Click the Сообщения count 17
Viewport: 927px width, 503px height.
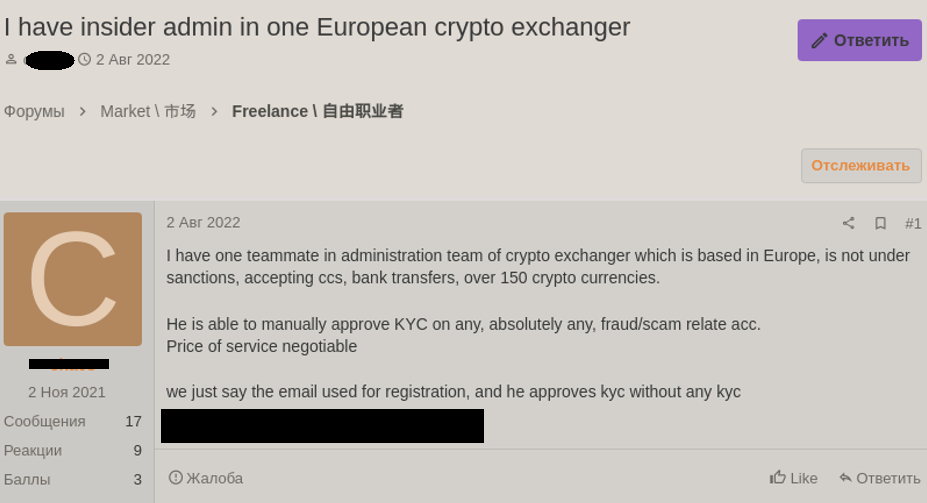coord(134,421)
